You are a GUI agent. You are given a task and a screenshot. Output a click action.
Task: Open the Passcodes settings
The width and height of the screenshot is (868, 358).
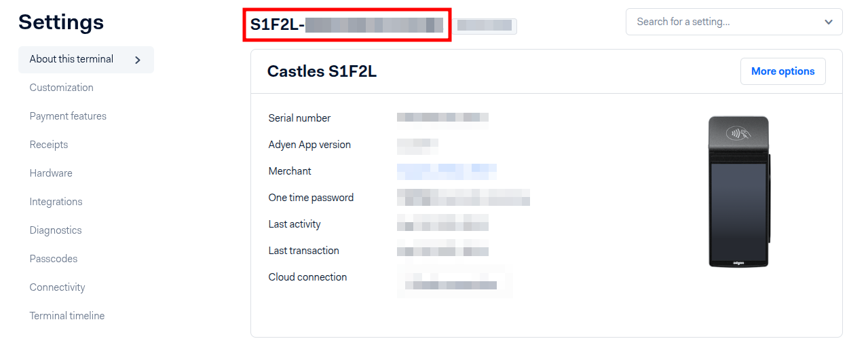(54, 259)
